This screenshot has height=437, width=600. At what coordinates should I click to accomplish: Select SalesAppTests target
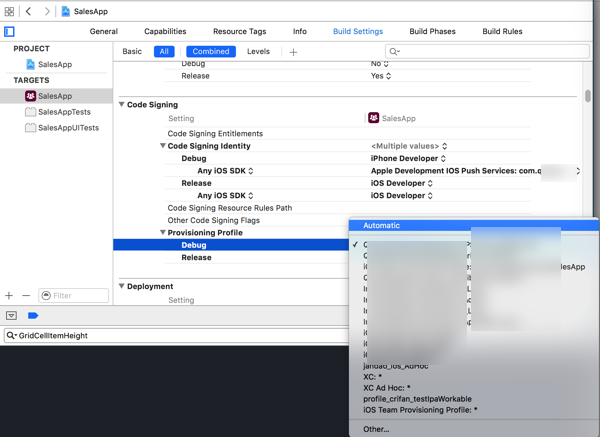point(58,112)
